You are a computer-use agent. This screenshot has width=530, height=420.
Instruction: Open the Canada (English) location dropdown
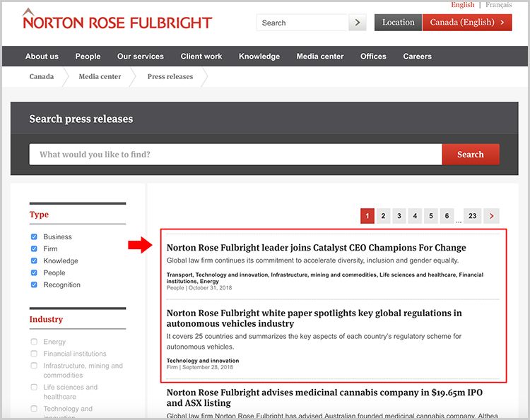click(467, 23)
